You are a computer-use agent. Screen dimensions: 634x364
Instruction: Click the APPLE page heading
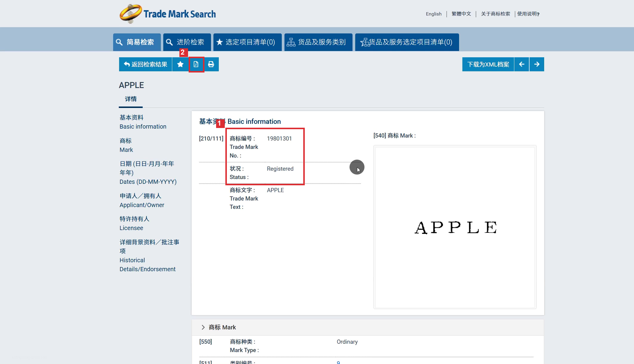[x=131, y=85]
